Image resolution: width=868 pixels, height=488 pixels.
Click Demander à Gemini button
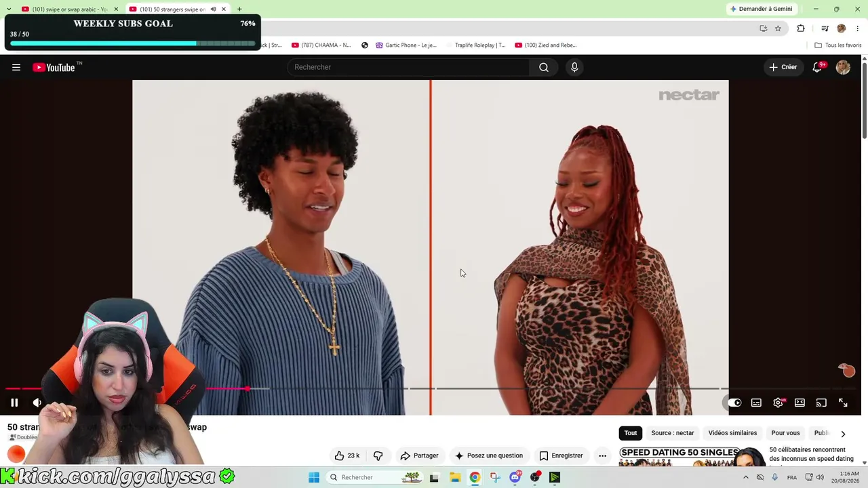[x=761, y=9]
